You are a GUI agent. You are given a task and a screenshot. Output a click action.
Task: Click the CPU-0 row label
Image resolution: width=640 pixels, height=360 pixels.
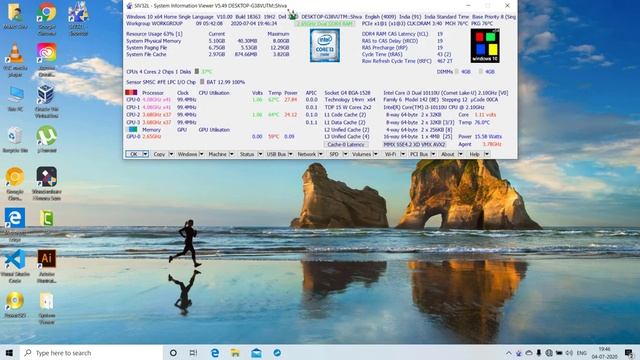(133, 99)
